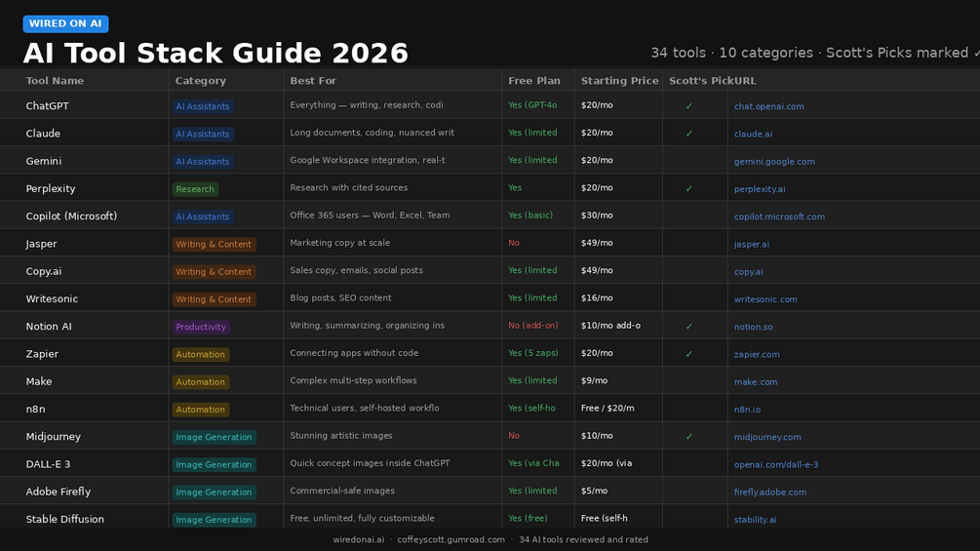Click the Image Generation tag for Stable Diffusion

pos(214,519)
